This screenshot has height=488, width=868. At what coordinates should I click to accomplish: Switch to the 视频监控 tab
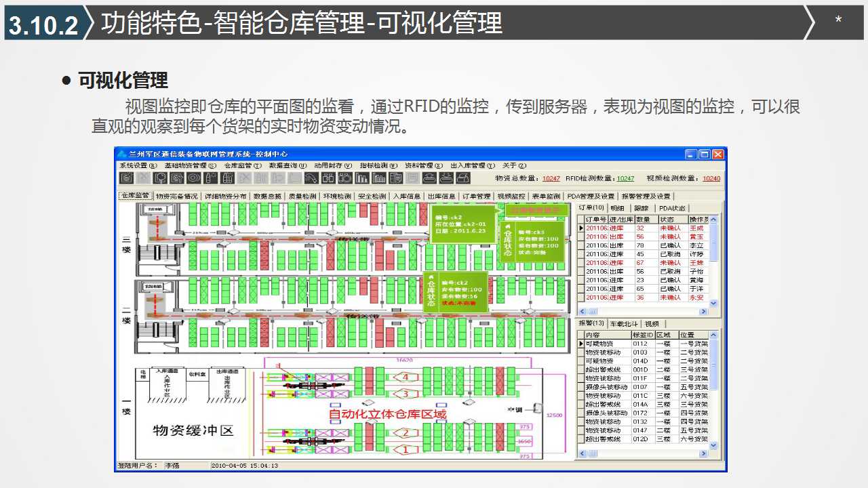tap(511, 196)
